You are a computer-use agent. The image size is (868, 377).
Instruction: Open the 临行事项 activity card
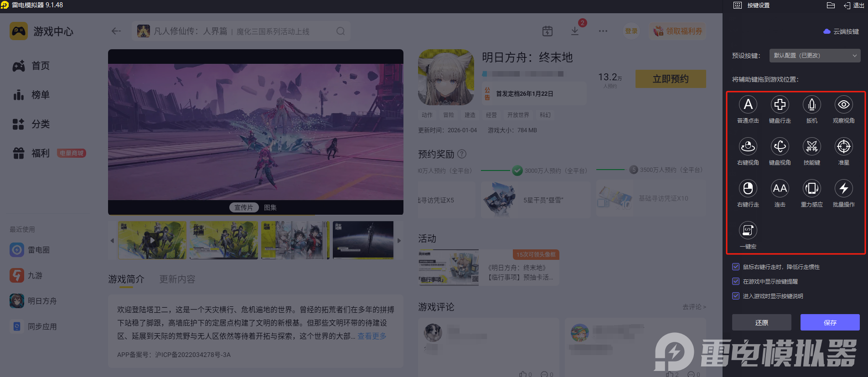489,268
